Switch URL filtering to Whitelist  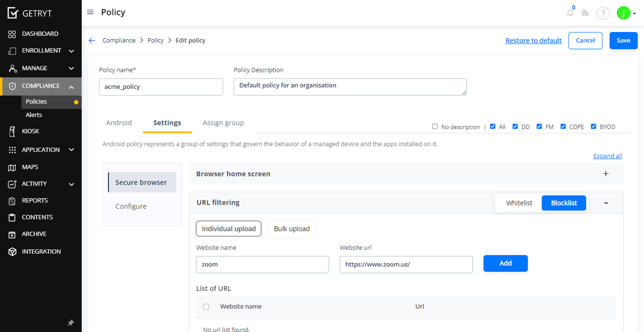519,203
